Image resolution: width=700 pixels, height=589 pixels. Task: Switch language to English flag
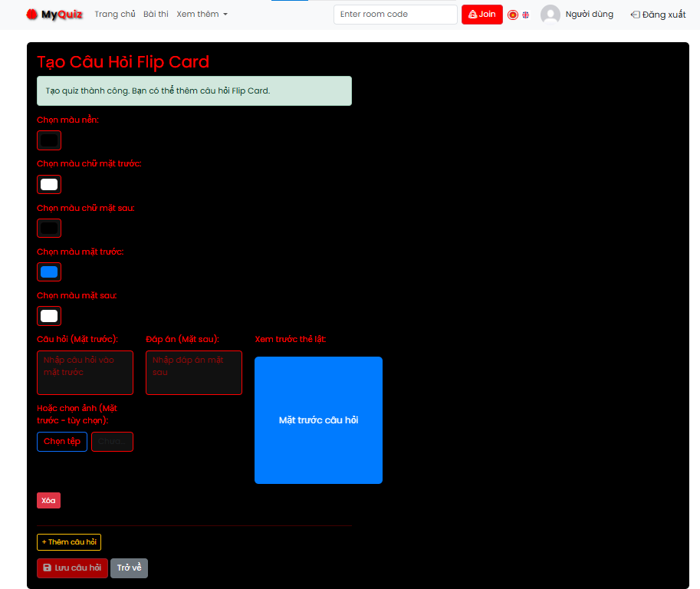point(526,15)
